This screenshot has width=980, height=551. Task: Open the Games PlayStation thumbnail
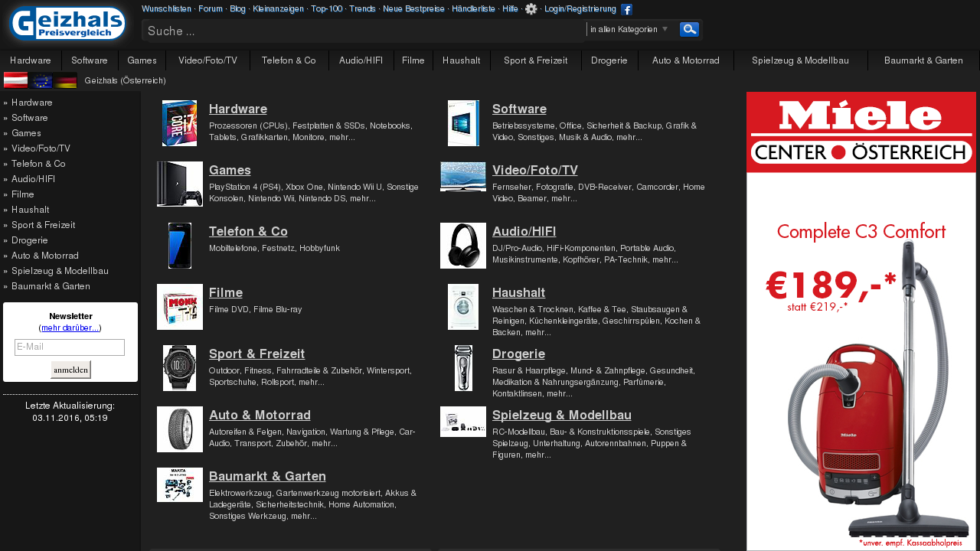pyautogui.click(x=180, y=184)
